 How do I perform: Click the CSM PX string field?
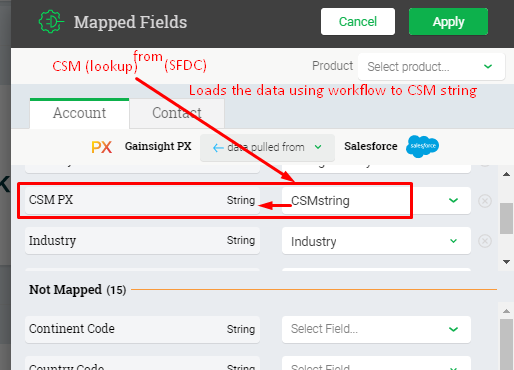142,200
